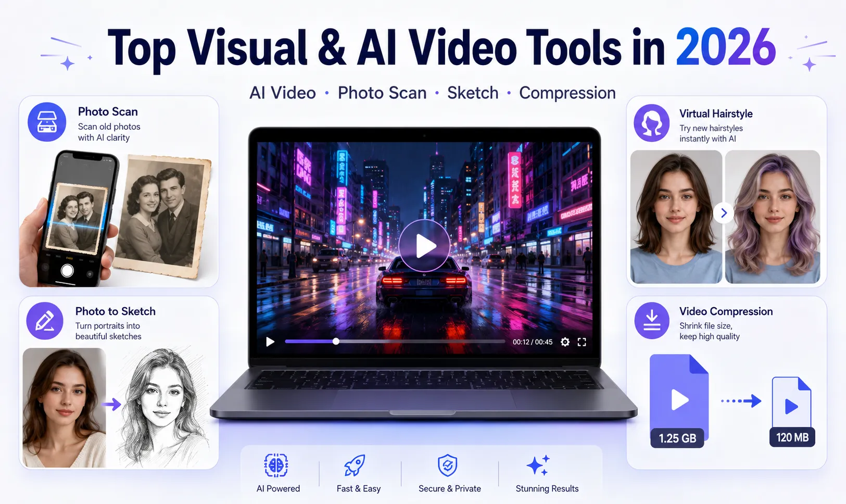Image resolution: width=846 pixels, height=504 pixels.
Task: Click the Secure & Private shield icon
Action: click(x=447, y=465)
